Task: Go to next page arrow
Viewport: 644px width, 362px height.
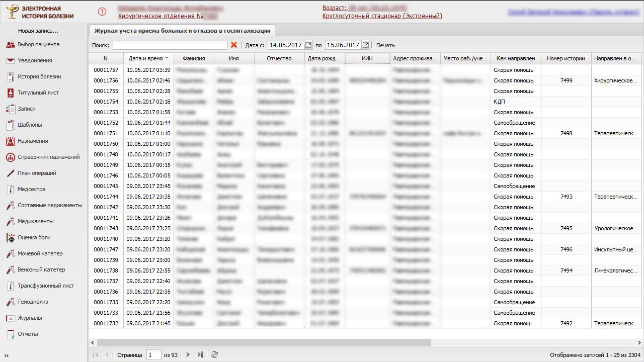Action: tap(188, 354)
